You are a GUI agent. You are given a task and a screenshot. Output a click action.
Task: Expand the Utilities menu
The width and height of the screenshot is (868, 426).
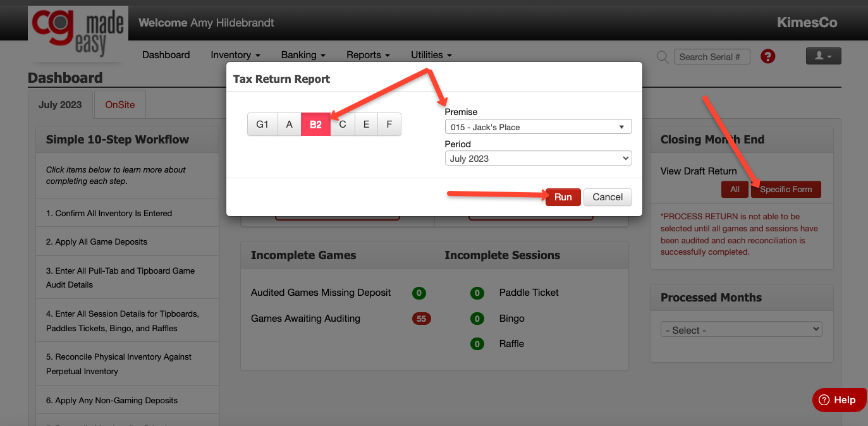coord(431,55)
